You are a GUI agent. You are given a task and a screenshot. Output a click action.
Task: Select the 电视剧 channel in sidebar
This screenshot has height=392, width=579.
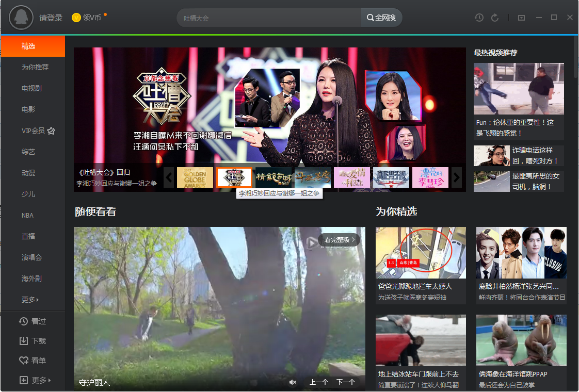(x=31, y=88)
